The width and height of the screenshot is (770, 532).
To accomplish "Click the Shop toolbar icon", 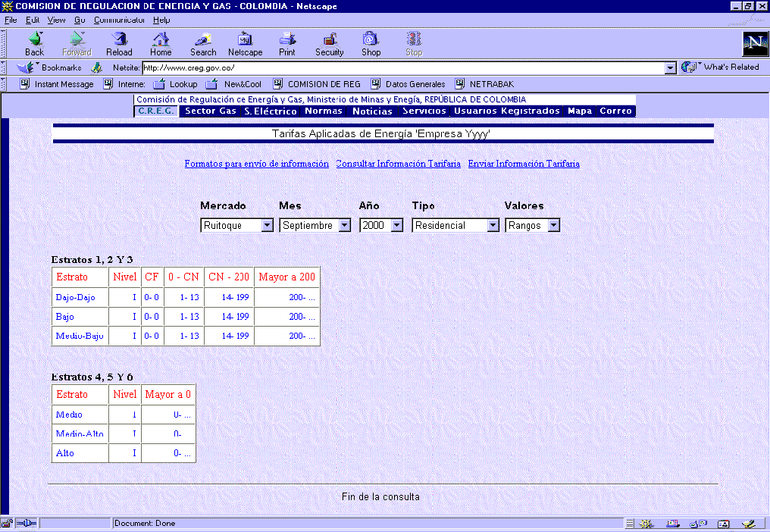I will [371, 43].
